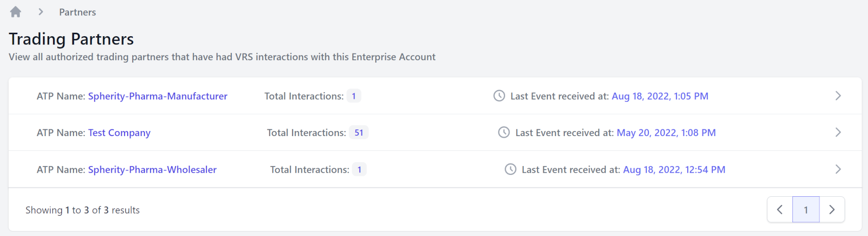This screenshot has height=236, width=868.
Task: Click the May 20, 2022, 1:08 PM timestamp
Action: (666, 133)
